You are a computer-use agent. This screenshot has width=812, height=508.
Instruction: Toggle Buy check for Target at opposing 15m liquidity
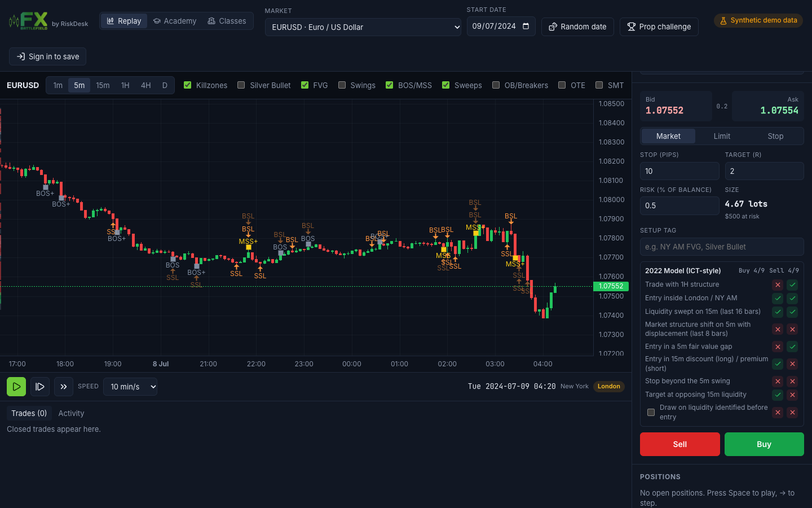point(778,395)
